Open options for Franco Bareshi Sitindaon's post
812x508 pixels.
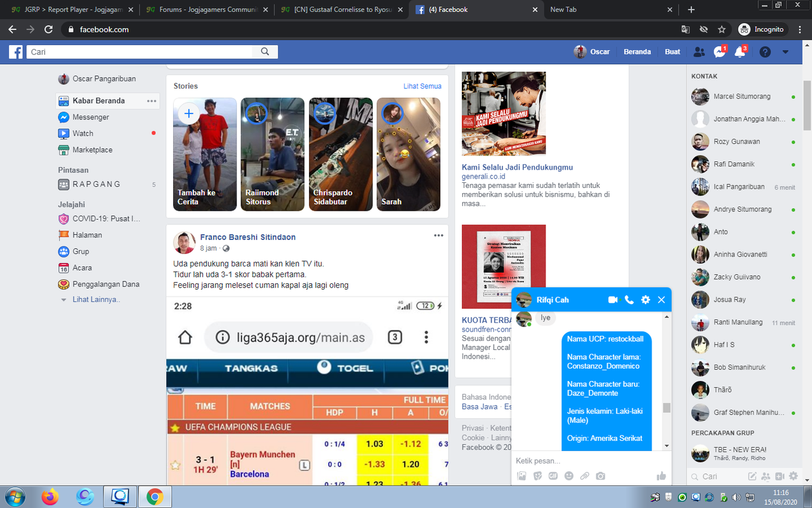tap(438, 236)
